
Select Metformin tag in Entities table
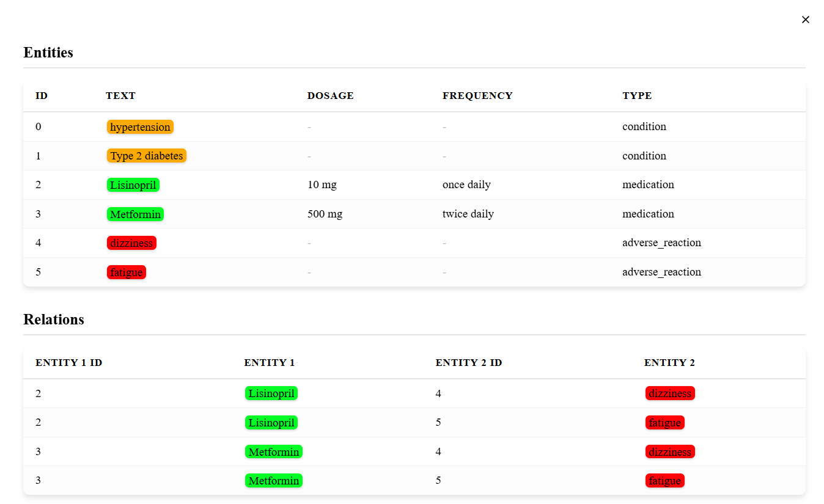[x=135, y=214]
